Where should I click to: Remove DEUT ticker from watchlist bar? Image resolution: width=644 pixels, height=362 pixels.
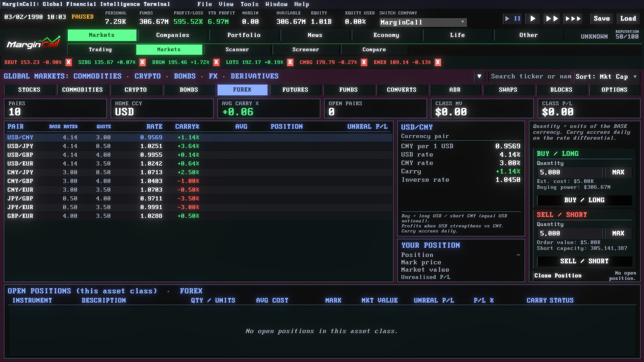pyautogui.click(x=69, y=62)
